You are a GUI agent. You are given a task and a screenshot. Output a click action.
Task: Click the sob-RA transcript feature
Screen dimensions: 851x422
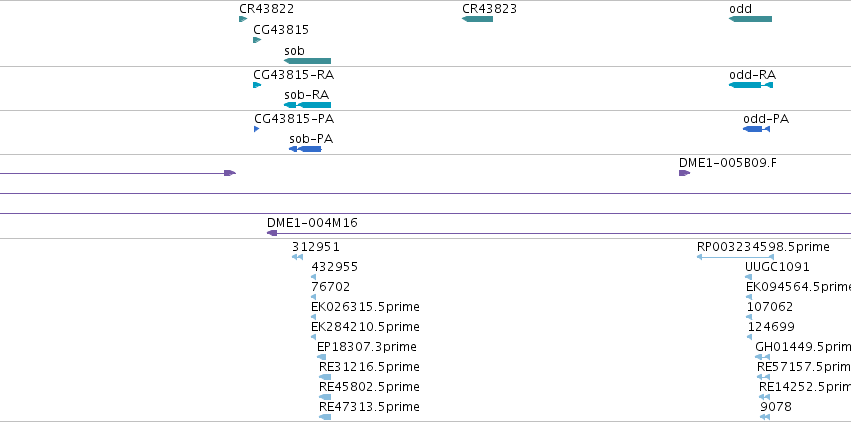click(x=307, y=105)
